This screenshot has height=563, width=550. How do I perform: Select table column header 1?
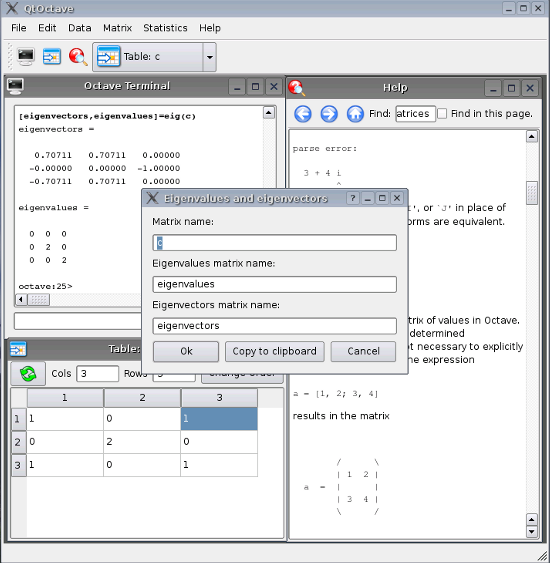[65, 398]
